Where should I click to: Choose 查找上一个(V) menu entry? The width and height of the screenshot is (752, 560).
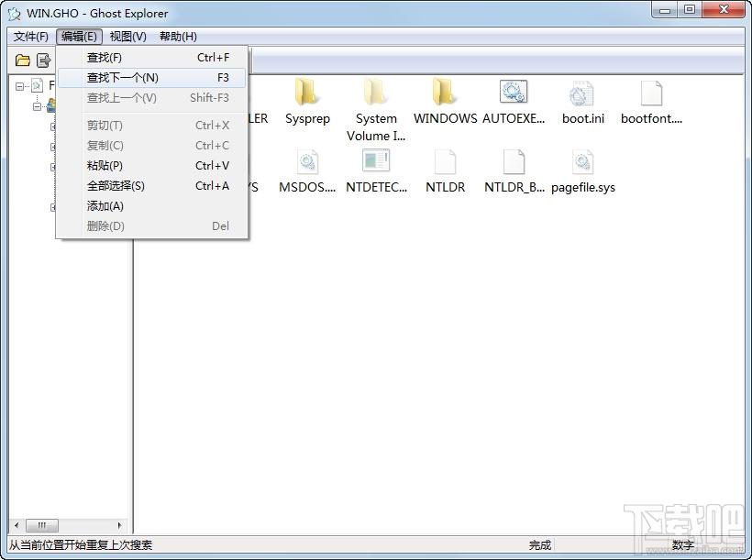click(x=151, y=98)
